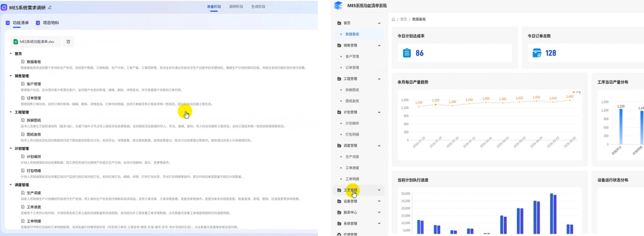Click the folder icon of 首页 sidebar menu
The width and height of the screenshot is (644, 236).
[x=339, y=23]
